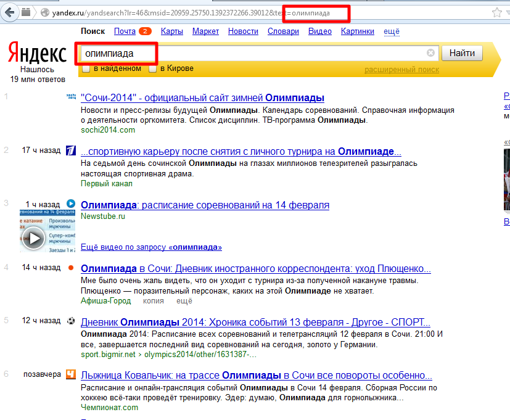Open 'Лыжница Ковальчик' result link
The height and width of the screenshot is (420, 510).
pyautogui.click(x=257, y=376)
